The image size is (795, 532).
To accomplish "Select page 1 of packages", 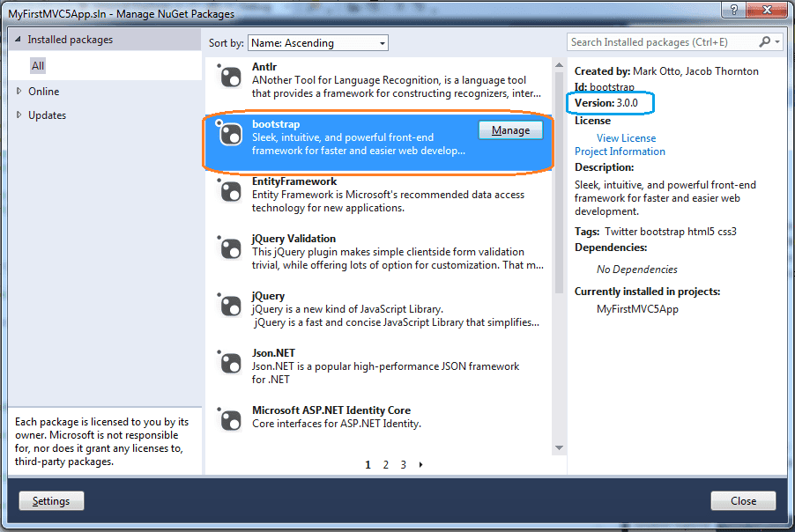I will click(368, 464).
